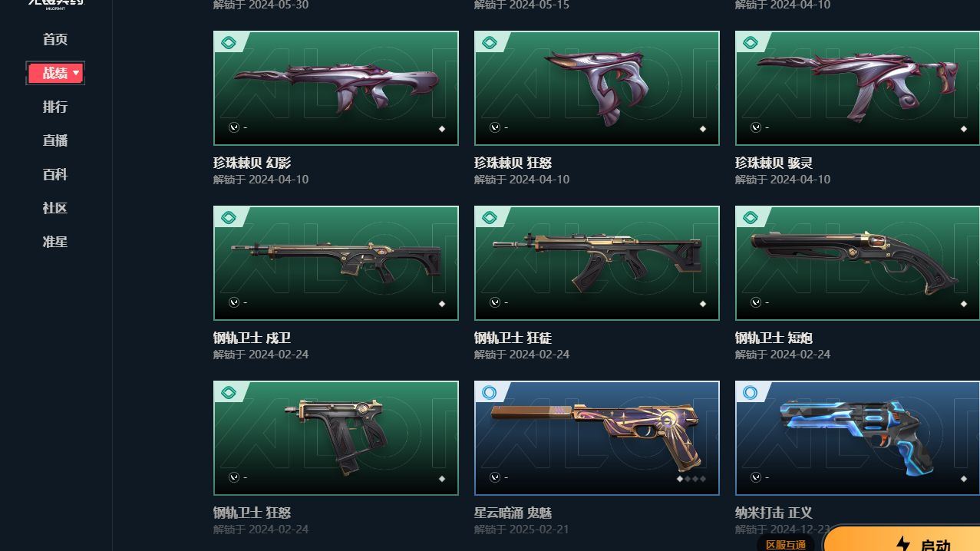This screenshot has height=551, width=980.
Task: Go to the 排行 page
Action: [x=55, y=107]
